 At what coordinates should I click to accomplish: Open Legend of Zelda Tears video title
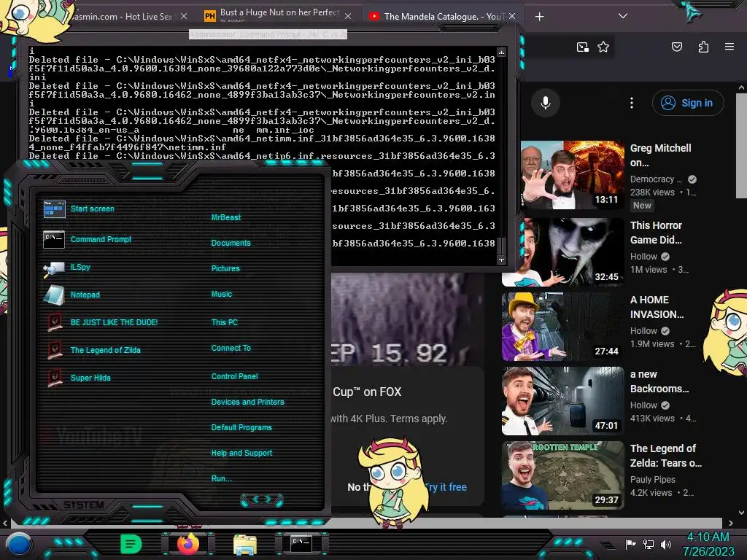coord(665,456)
